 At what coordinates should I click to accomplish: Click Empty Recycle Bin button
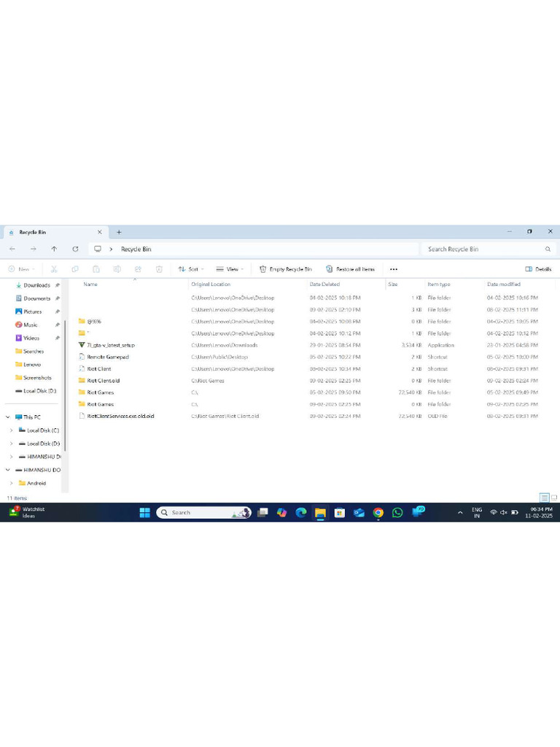286,269
